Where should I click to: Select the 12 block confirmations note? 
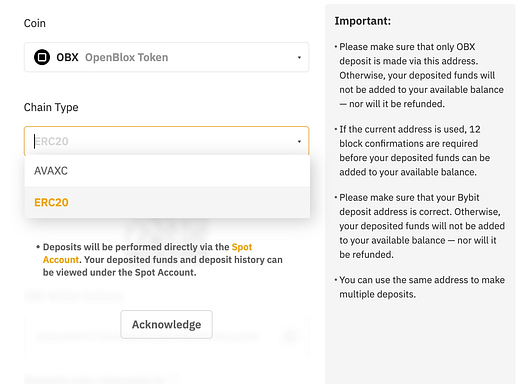point(413,151)
